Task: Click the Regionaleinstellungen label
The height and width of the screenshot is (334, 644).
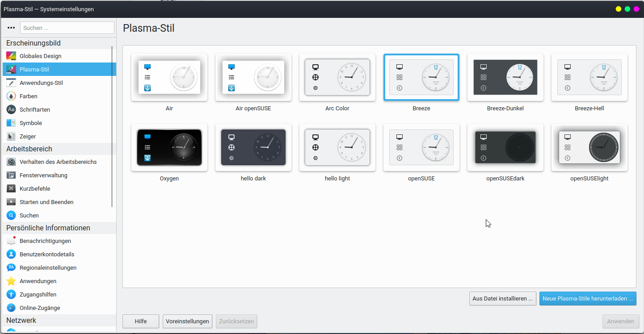Action: pos(48,267)
